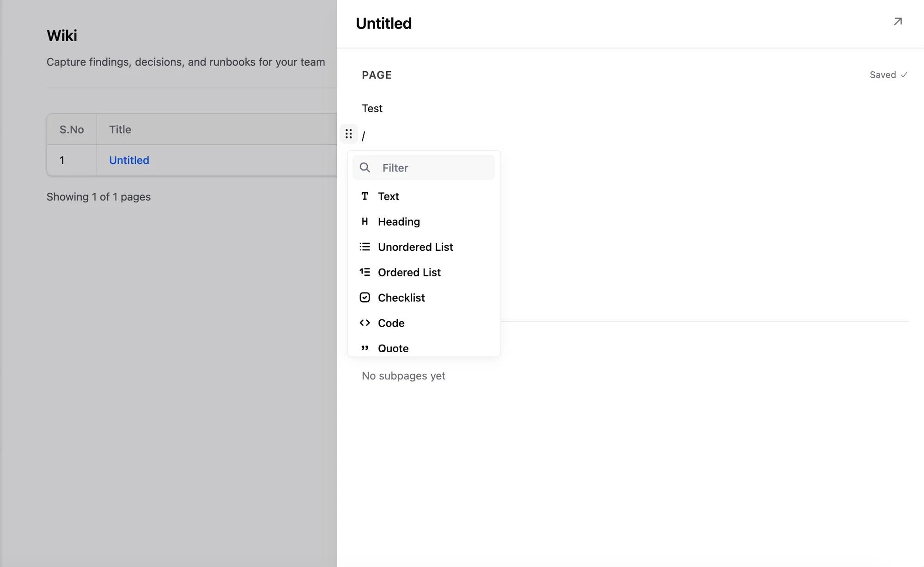Click the 'Test' text line in editor
Screen dimensions: 924x567
click(x=372, y=109)
